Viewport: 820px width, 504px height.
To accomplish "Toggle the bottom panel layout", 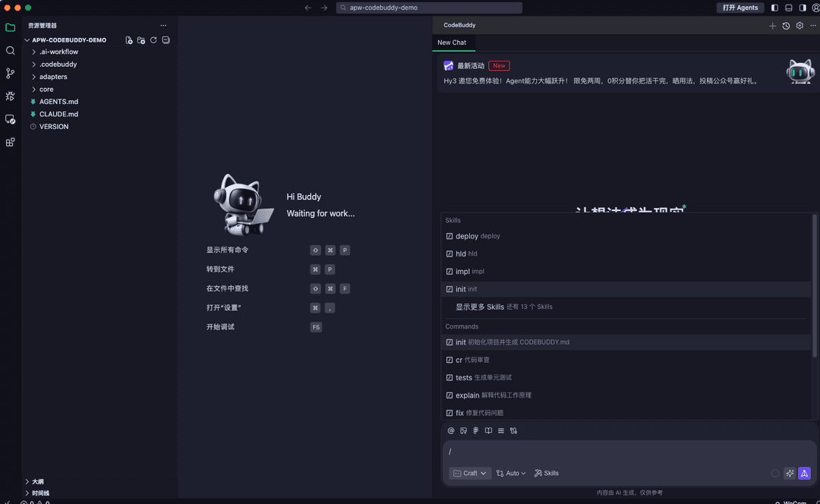I will pos(789,8).
